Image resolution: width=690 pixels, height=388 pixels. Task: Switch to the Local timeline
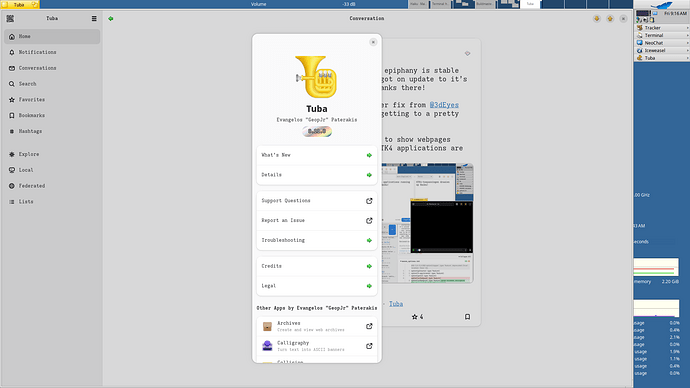click(x=52, y=170)
